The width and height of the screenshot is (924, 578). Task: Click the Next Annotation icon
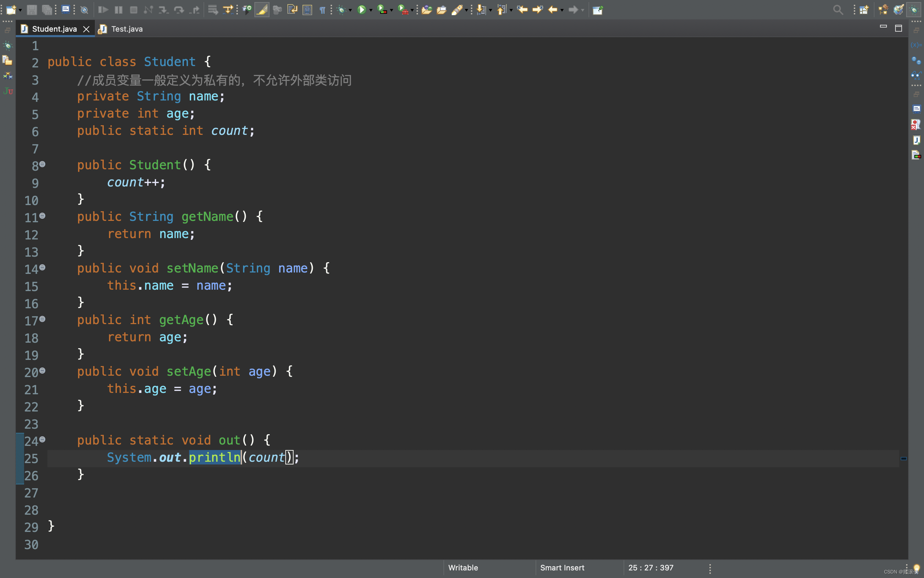click(481, 10)
